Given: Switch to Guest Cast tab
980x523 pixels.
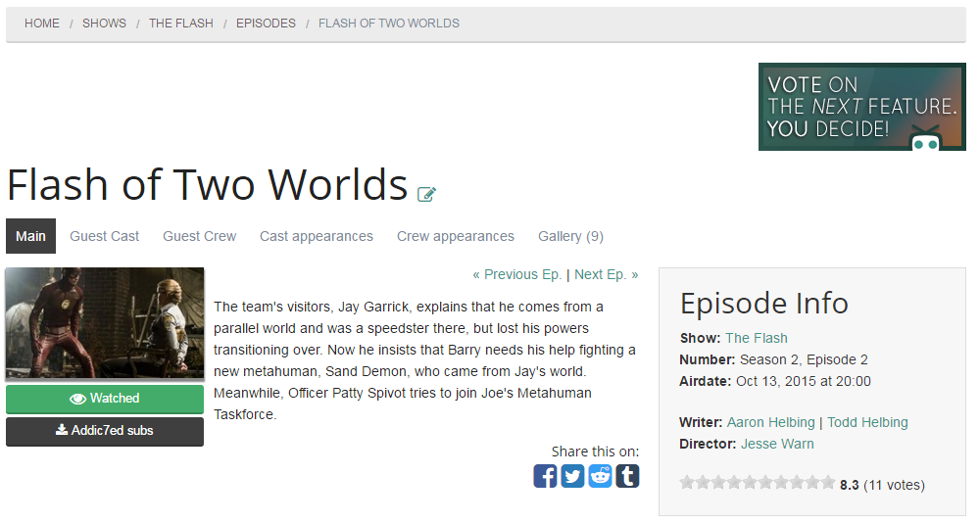Looking at the screenshot, I should pos(105,236).
